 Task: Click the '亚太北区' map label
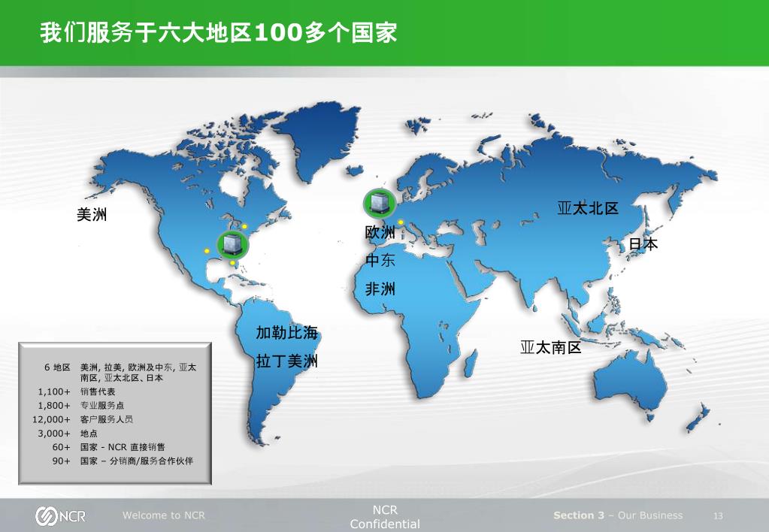pyautogui.click(x=588, y=208)
